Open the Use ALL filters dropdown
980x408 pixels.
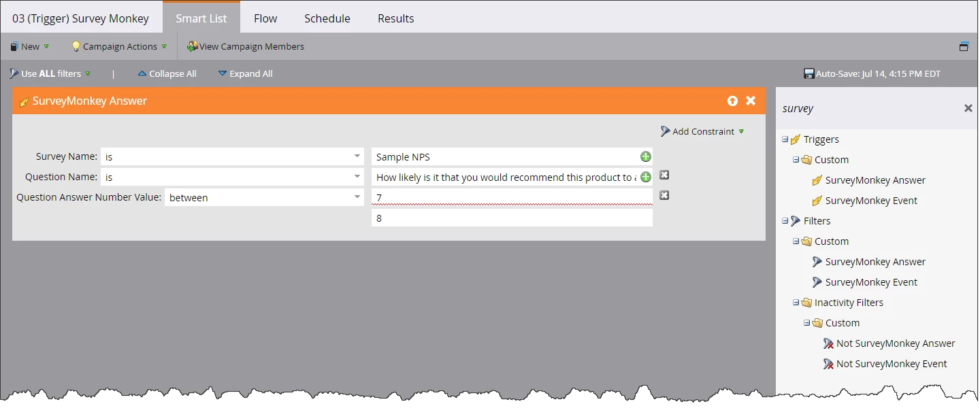pos(50,73)
